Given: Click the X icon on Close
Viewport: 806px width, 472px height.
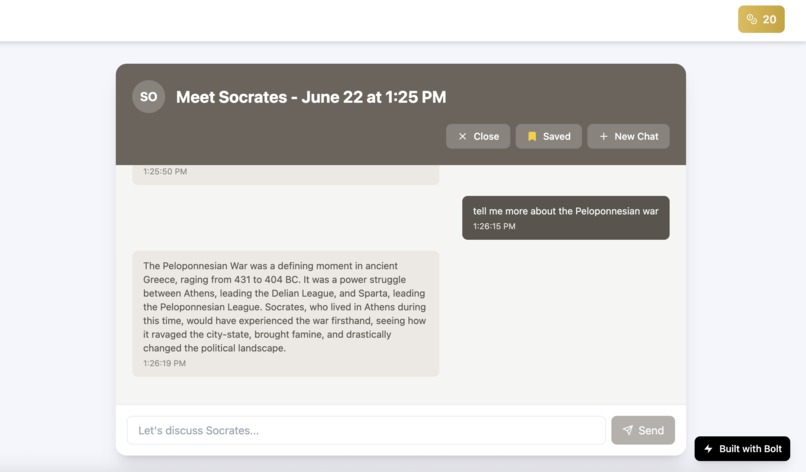Looking at the screenshot, I should (462, 136).
